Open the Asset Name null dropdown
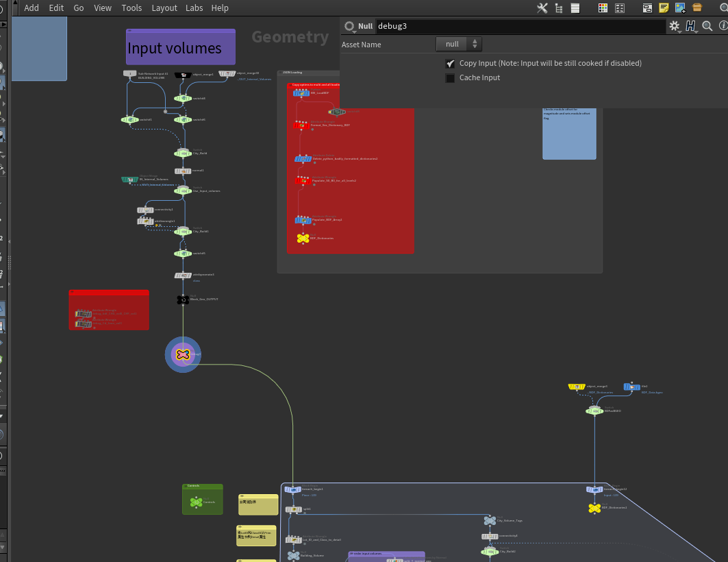 click(x=458, y=45)
